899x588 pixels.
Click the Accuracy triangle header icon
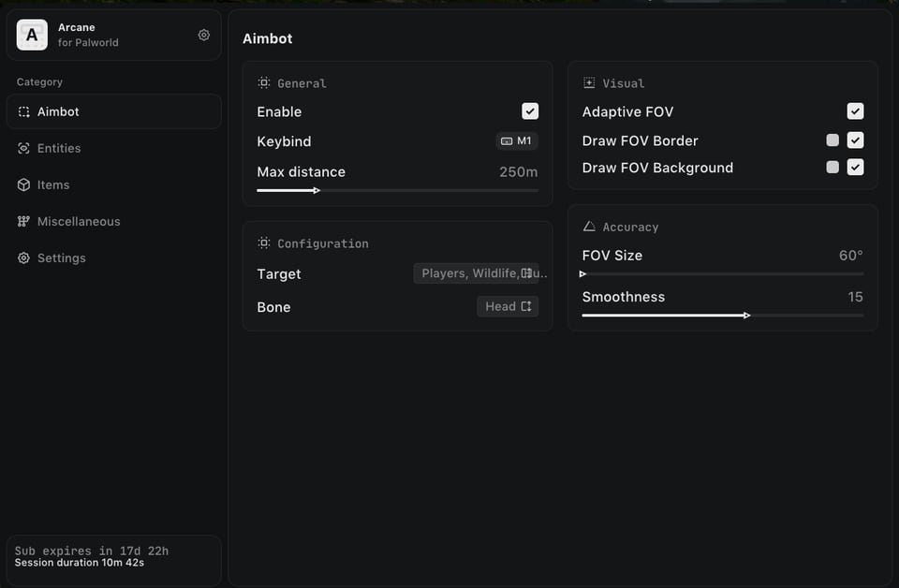pyautogui.click(x=589, y=227)
